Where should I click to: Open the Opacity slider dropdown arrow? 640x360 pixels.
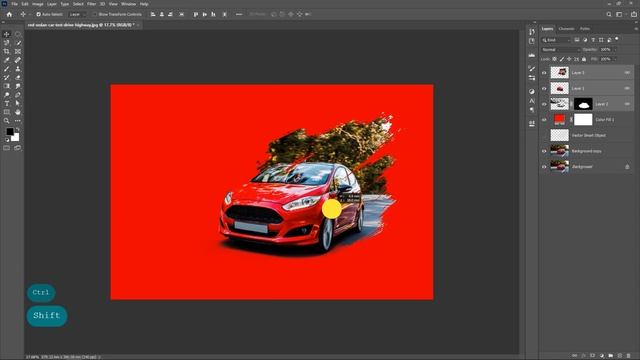pyautogui.click(x=615, y=49)
